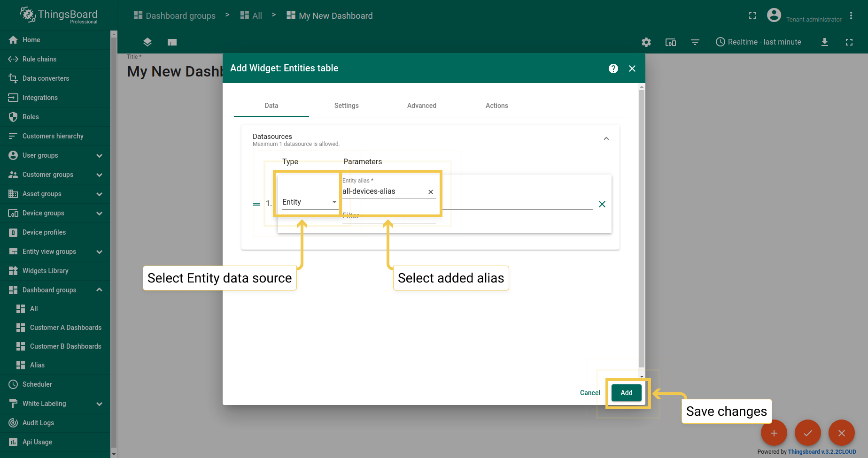Open Audit Logs page

click(x=55, y=423)
